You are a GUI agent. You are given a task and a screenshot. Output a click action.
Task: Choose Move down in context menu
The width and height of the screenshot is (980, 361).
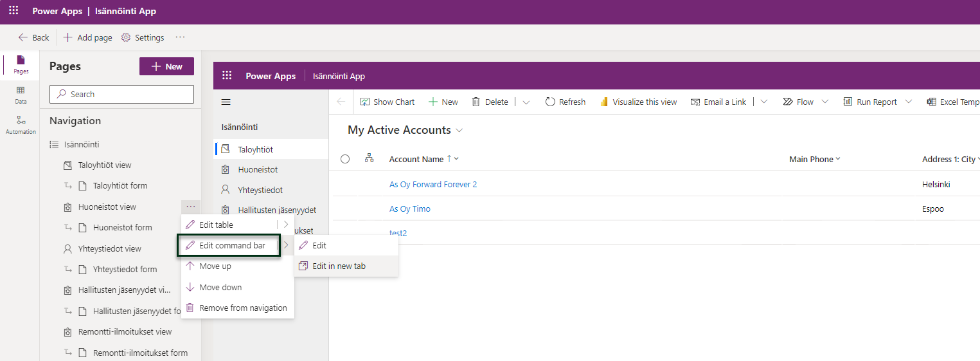click(x=220, y=287)
